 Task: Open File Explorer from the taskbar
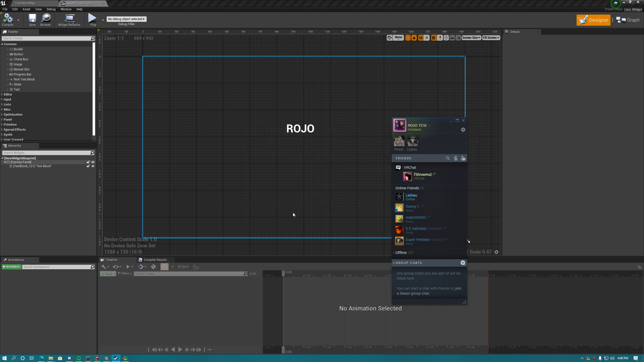(x=51, y=358)
